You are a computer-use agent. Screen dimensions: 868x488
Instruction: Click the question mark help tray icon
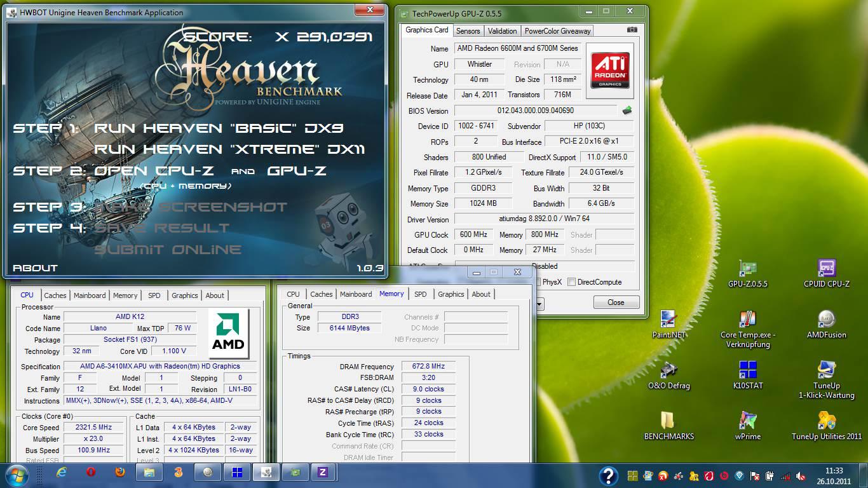pos(608,475)
